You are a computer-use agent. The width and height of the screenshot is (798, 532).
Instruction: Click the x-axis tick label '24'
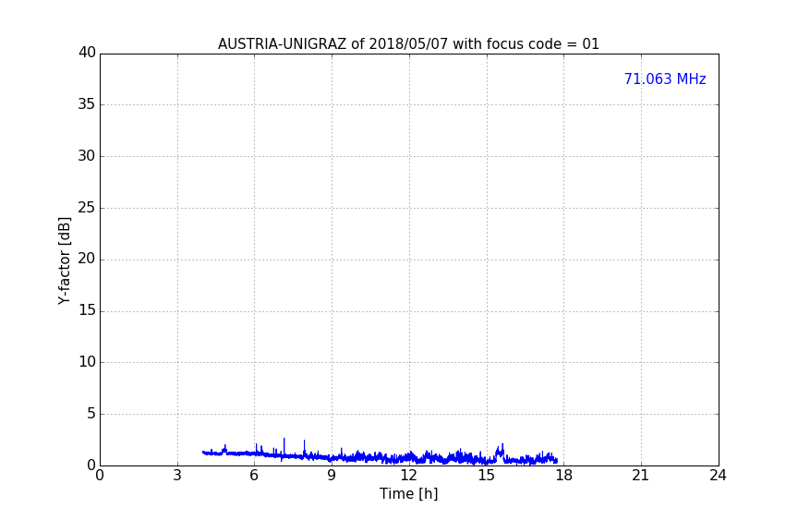(x=718, y=476)
